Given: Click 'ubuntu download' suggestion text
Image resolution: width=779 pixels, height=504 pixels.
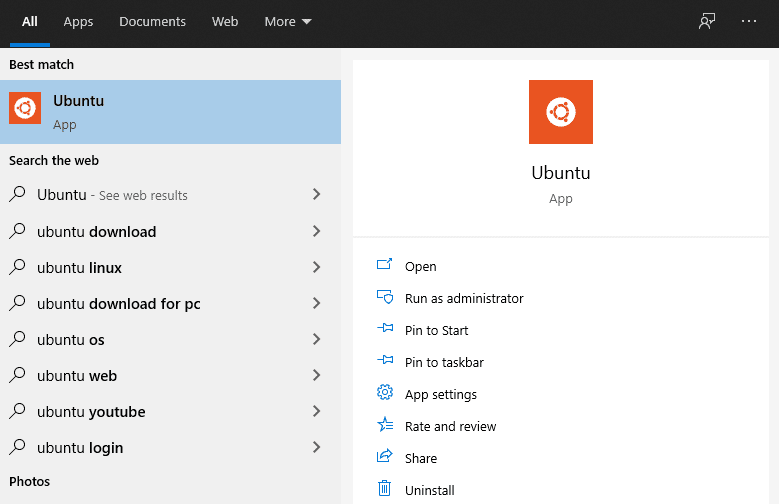Looking at the screenshot, I should coord(96,232).
